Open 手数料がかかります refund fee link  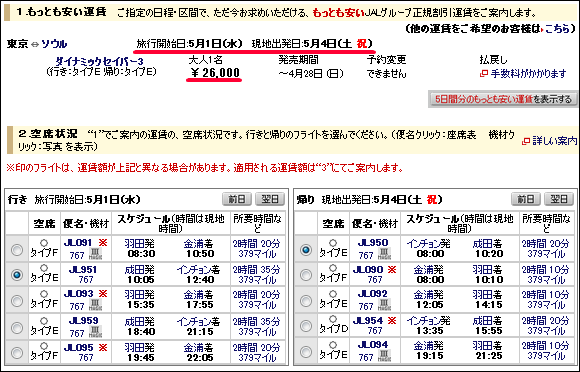point(529,74)
